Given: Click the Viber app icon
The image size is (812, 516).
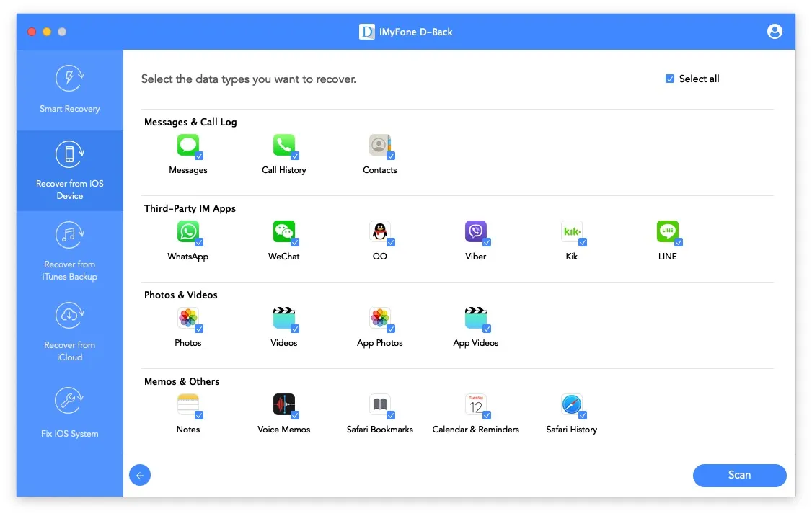Looking at the screenshot, I should (476, 230).
